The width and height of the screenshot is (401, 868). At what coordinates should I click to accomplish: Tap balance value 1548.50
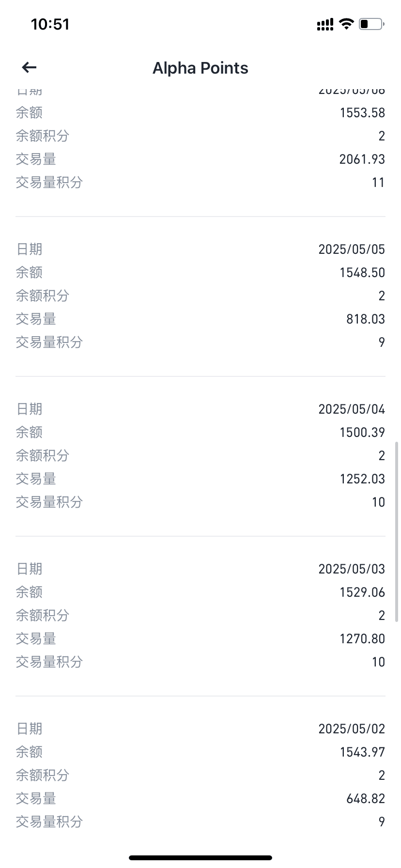(362, 272)
